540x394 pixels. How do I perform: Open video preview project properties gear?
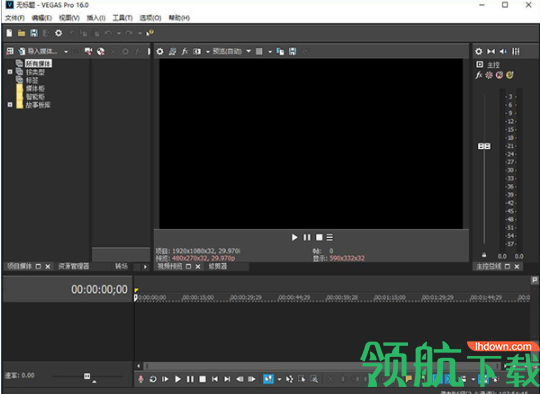click(x=160, y=52)
